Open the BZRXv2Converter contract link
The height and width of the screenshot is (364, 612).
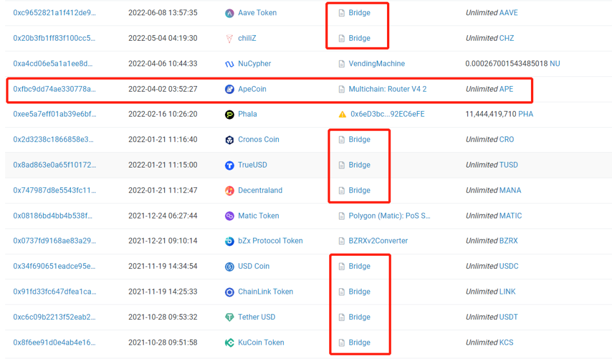378,241
